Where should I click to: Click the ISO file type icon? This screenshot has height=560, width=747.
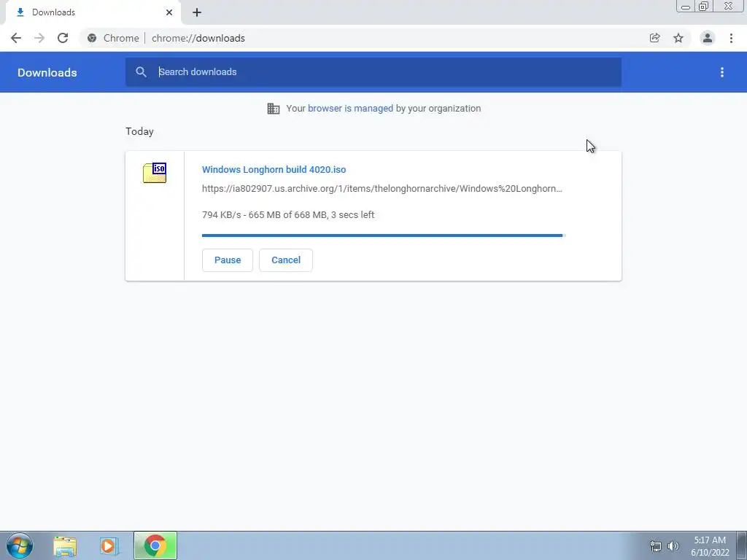coord(155,172)
